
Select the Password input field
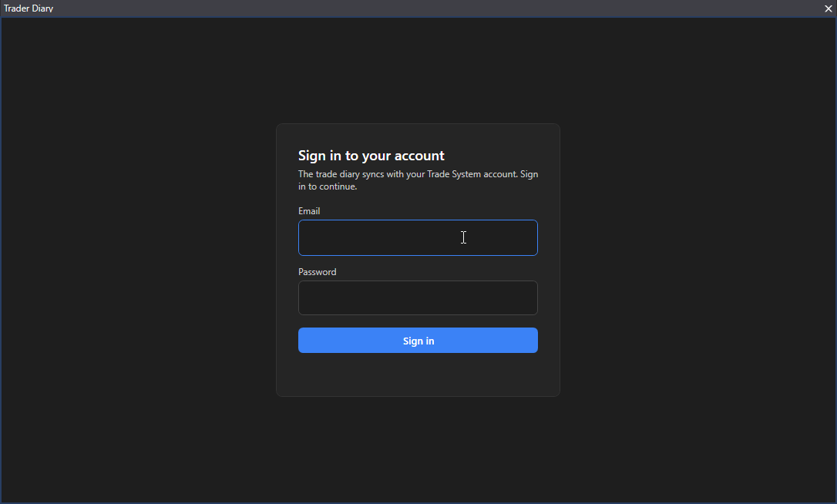click(x=418, y=298)
